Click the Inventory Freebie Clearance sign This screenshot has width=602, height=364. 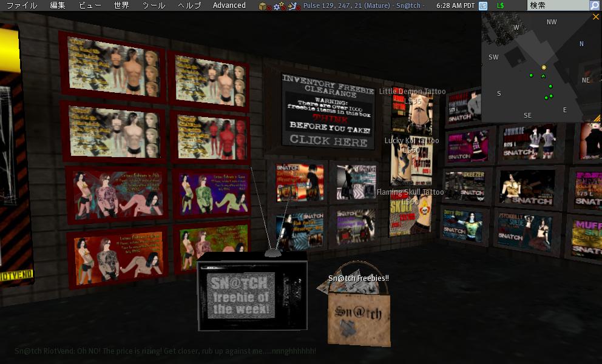tap(328, 111)
